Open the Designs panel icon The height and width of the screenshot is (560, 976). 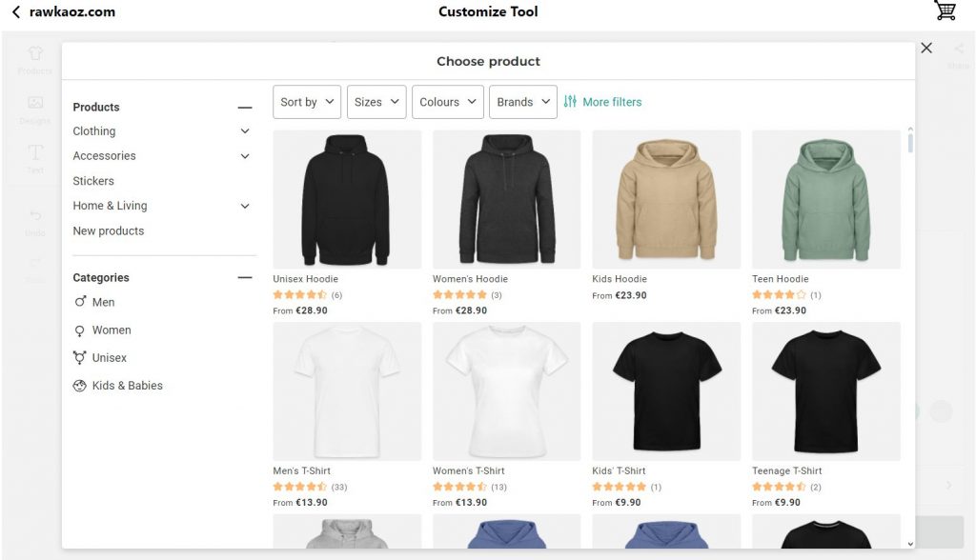(34, 110)
